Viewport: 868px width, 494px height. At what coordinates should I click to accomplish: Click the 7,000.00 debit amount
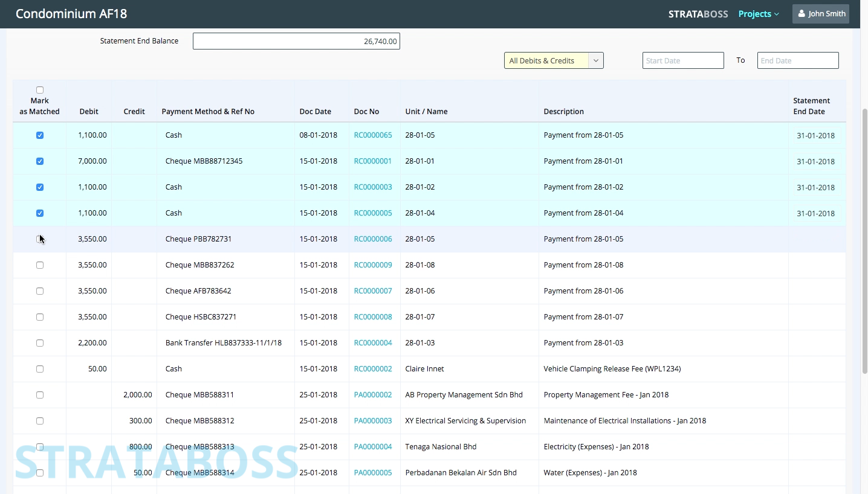click(x=92, y=161)
